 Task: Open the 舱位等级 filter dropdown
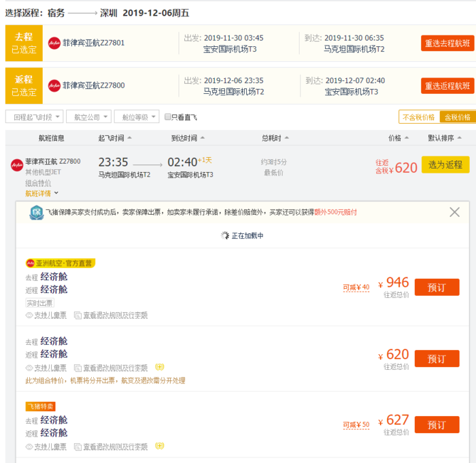[136, 117]
